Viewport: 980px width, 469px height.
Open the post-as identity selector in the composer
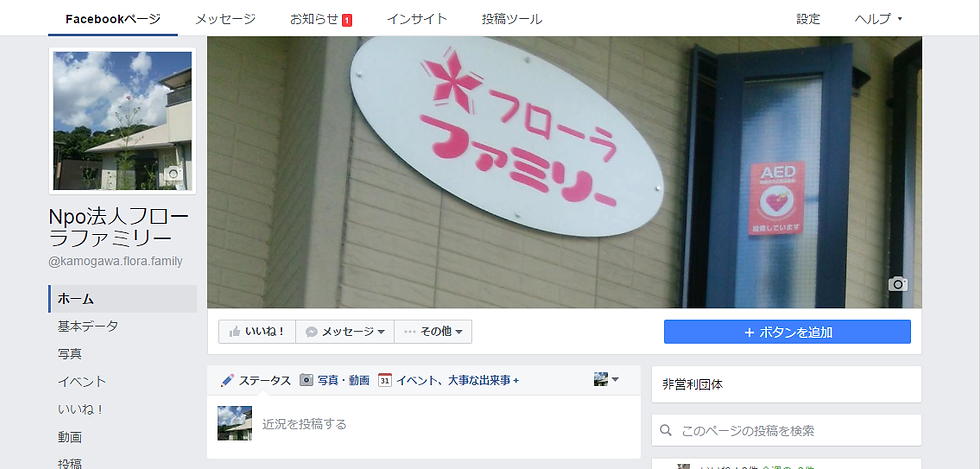pos(606,379)
